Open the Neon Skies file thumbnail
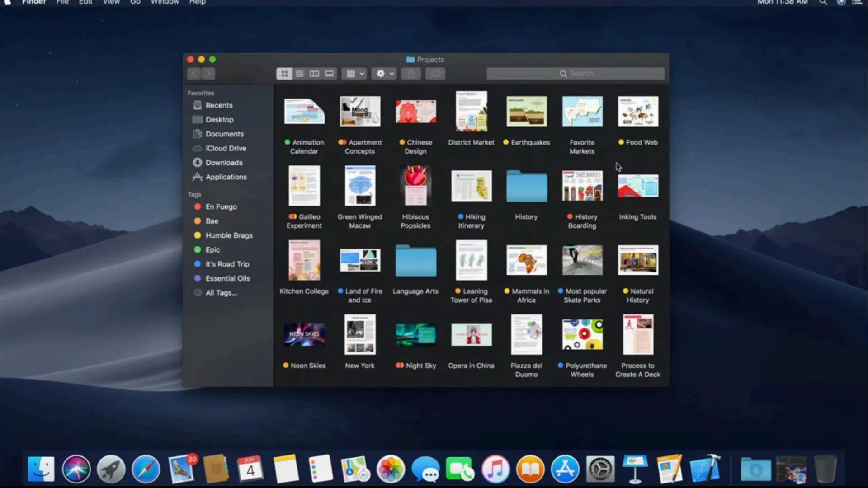Viewport: 868px width, 488px height. pyautogui.click(x=304, y=335)
